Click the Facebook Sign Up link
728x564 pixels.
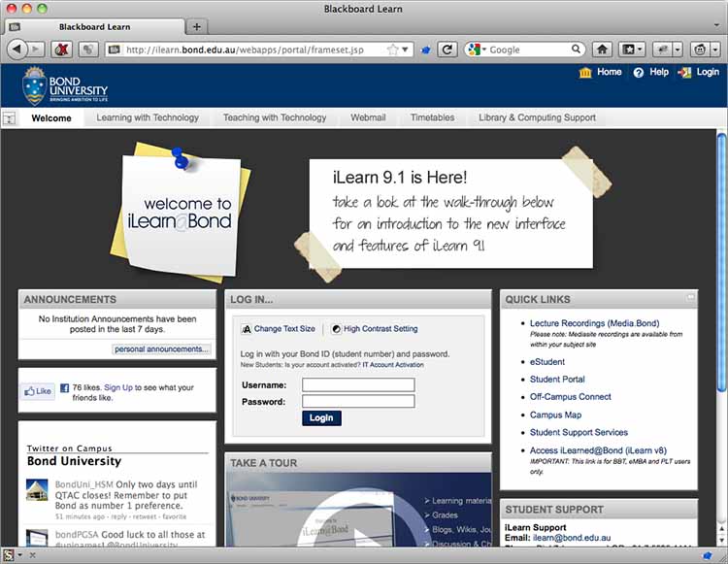pos(118,387)
